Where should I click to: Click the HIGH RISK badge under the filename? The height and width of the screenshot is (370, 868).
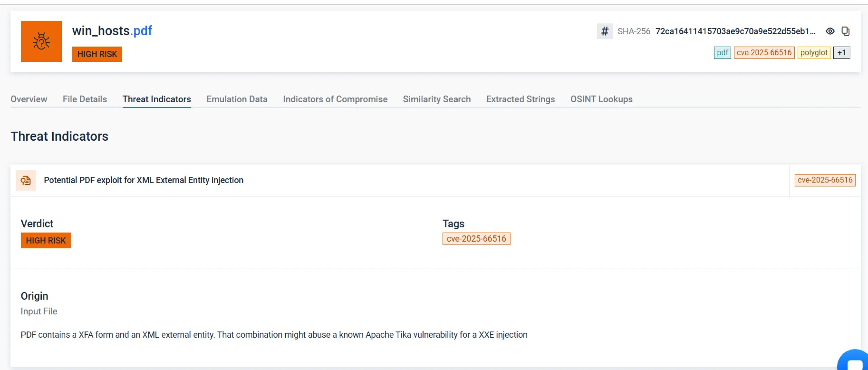[x=97, y=54]
